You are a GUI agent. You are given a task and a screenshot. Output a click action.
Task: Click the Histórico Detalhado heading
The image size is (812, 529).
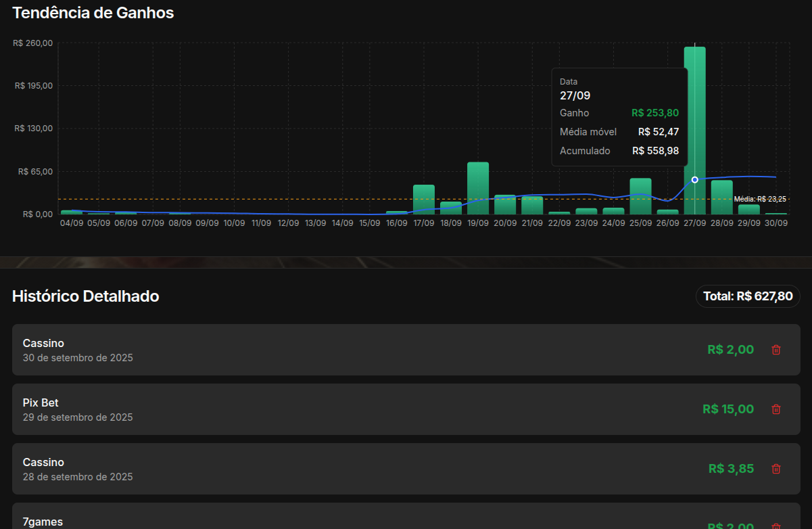(86, 296)
